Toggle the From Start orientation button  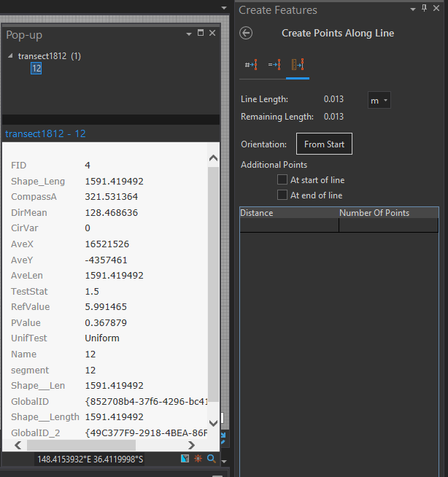point(324,144)
